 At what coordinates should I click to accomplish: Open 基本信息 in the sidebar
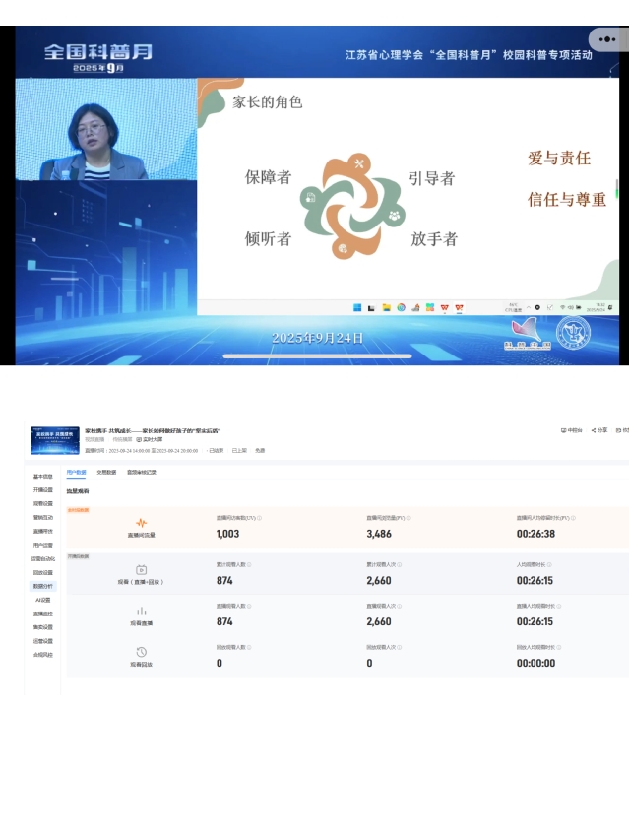tap(42, 476)
